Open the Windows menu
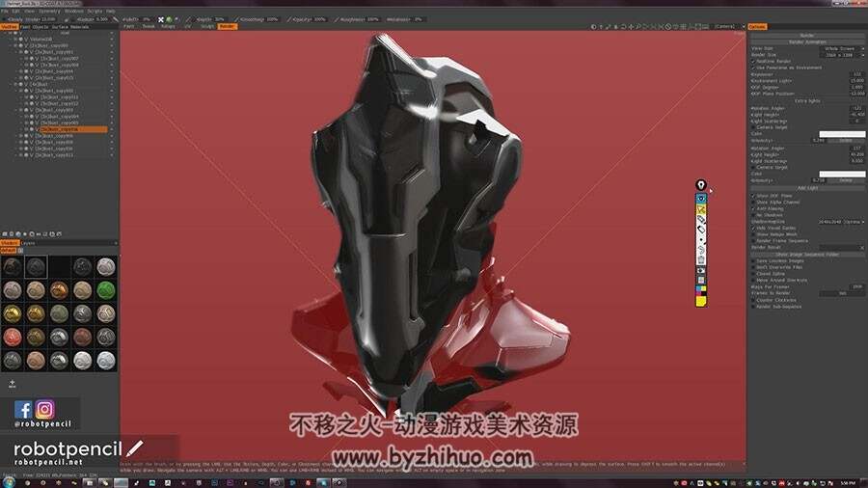868x488 pixels. pos(74,11)
